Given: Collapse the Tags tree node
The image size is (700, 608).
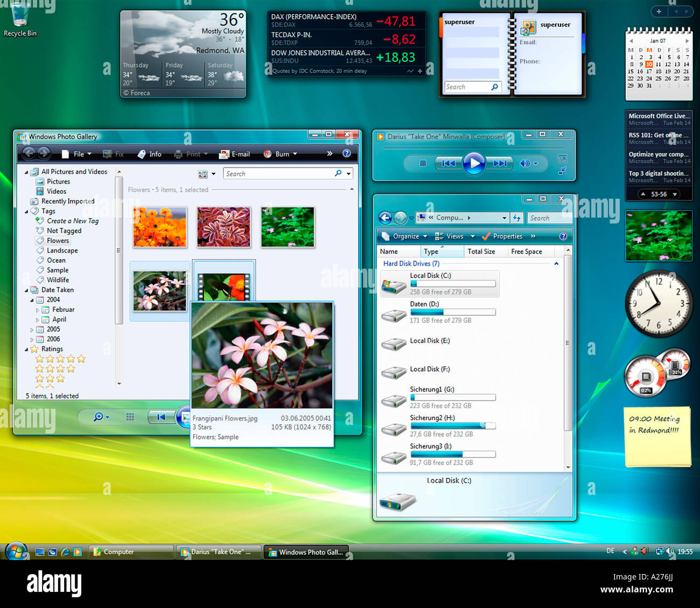Looking at the screenshot, I should pyautogui.click(x=26, y=212).
